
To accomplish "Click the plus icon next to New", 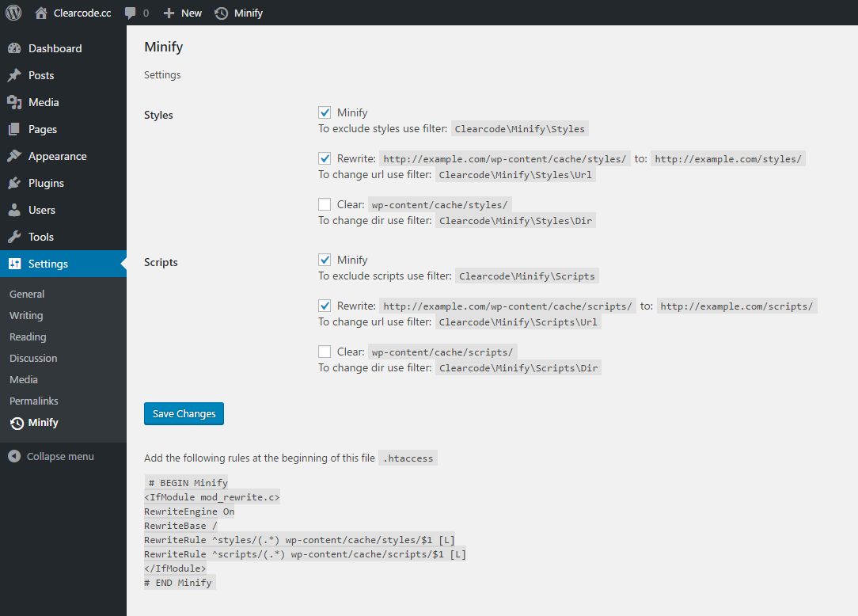I will tap(169, 13).
